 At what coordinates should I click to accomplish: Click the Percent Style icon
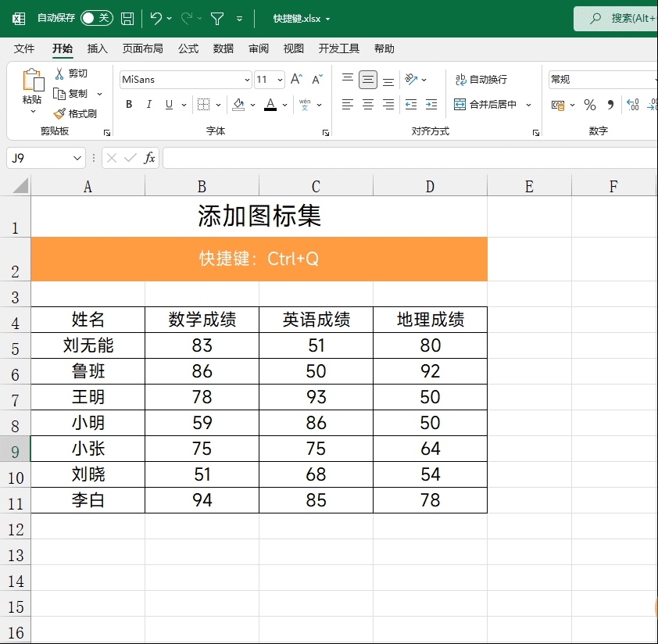589,105
